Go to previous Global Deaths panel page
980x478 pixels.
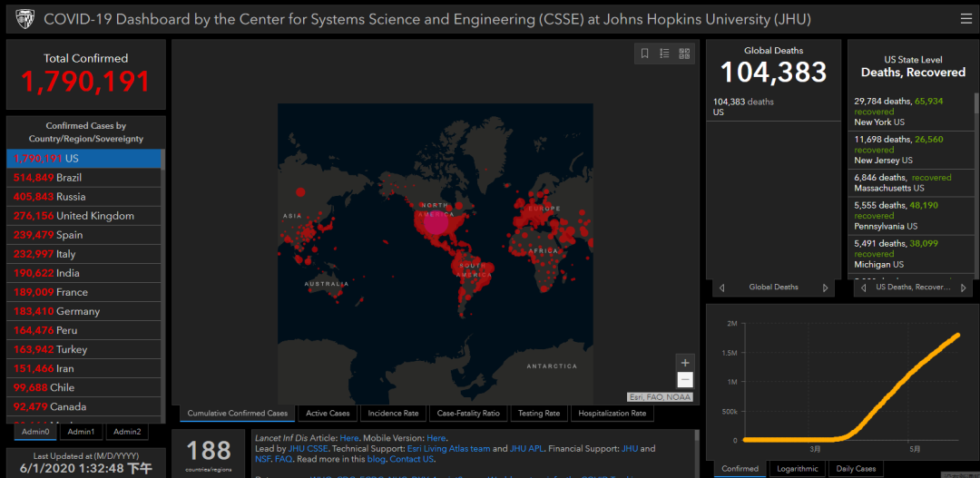point(721,288)
